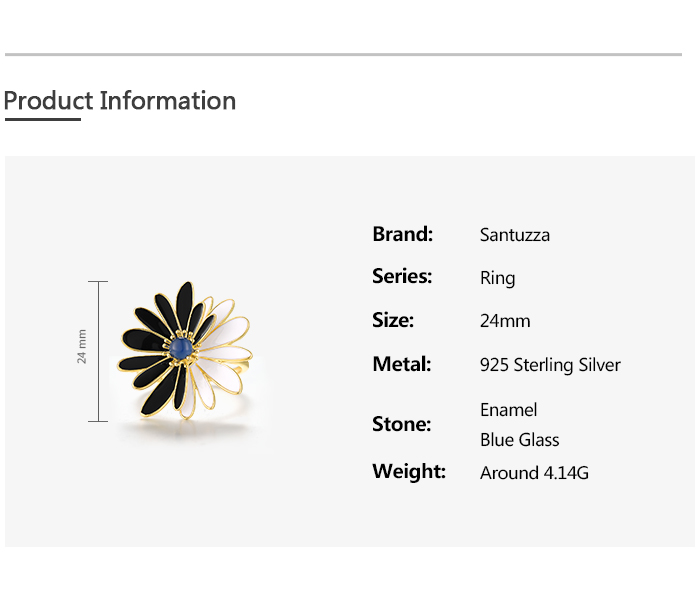Click the blue glass stone in flower center
This screenshot has height=607, width=700.
click(x=181, y=347)
